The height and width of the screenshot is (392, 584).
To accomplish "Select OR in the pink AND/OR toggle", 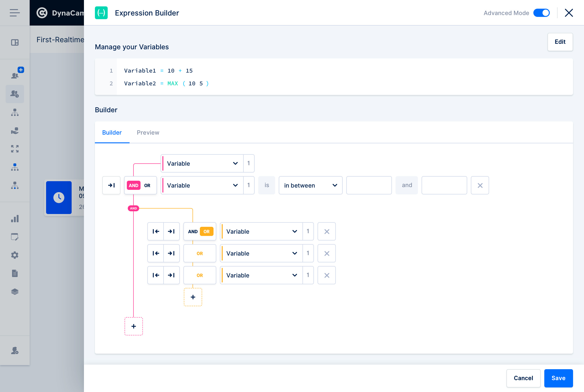I will click(x=147, y=186).
